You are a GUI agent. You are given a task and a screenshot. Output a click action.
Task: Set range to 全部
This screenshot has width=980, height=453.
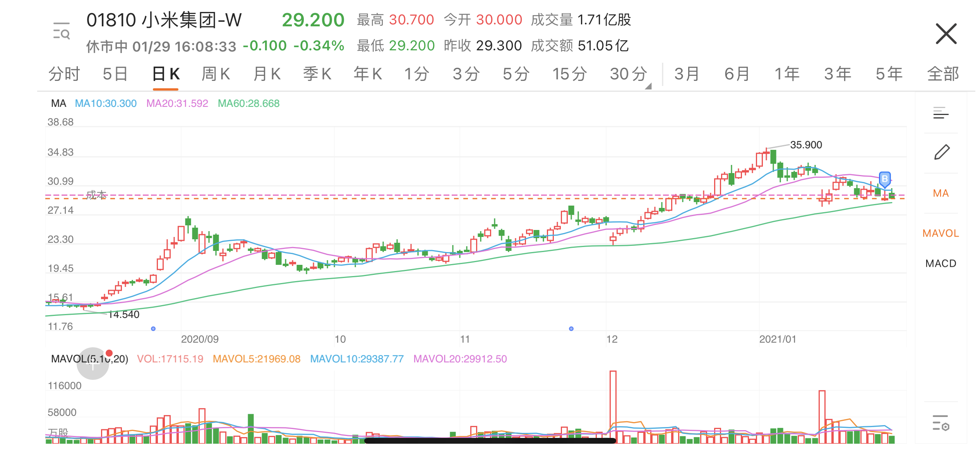coord(943,74)
